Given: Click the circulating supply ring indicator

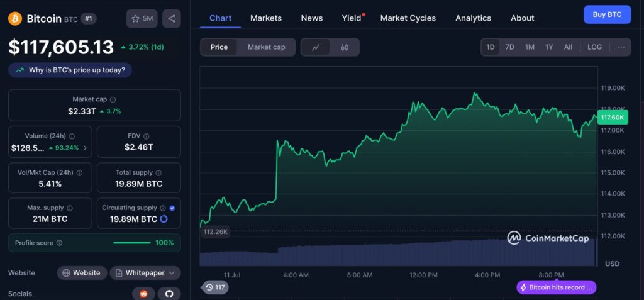Looking at the screenshot, I should tap(164, 219).
